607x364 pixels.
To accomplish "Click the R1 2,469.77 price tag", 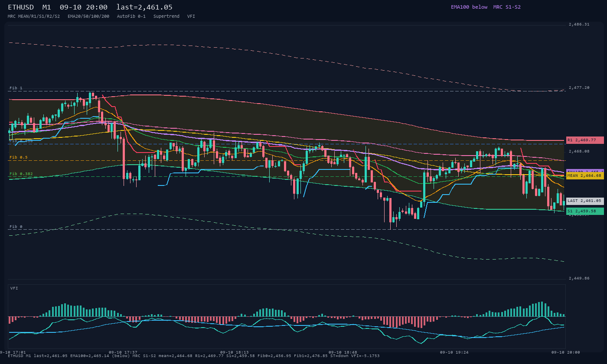I will pyautogui.click(x=585, y=140).
